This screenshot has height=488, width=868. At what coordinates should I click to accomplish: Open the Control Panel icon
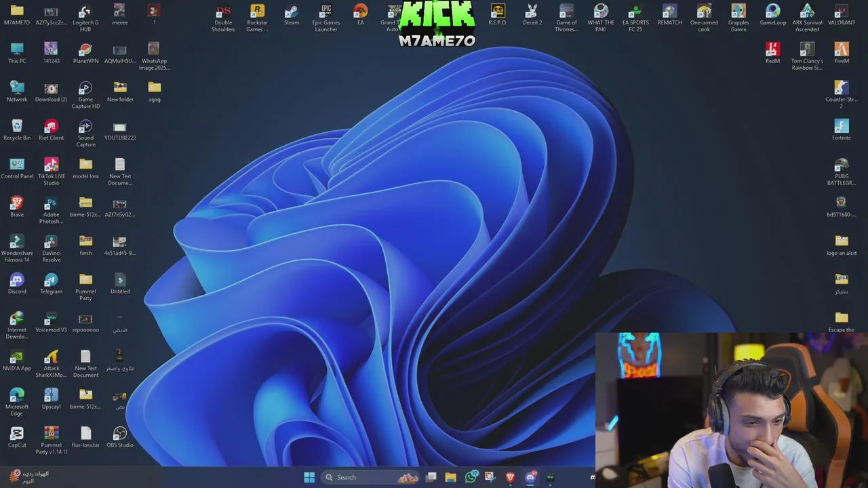17,169
